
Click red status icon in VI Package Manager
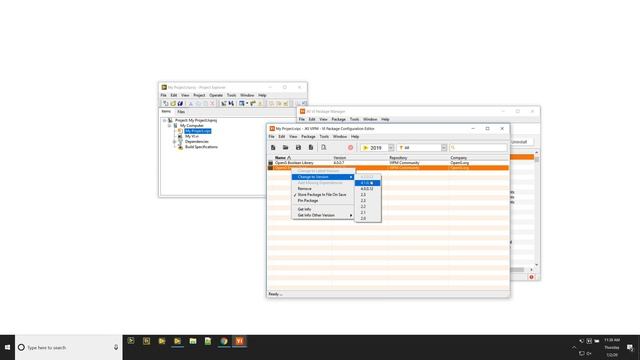pos(531,277)
